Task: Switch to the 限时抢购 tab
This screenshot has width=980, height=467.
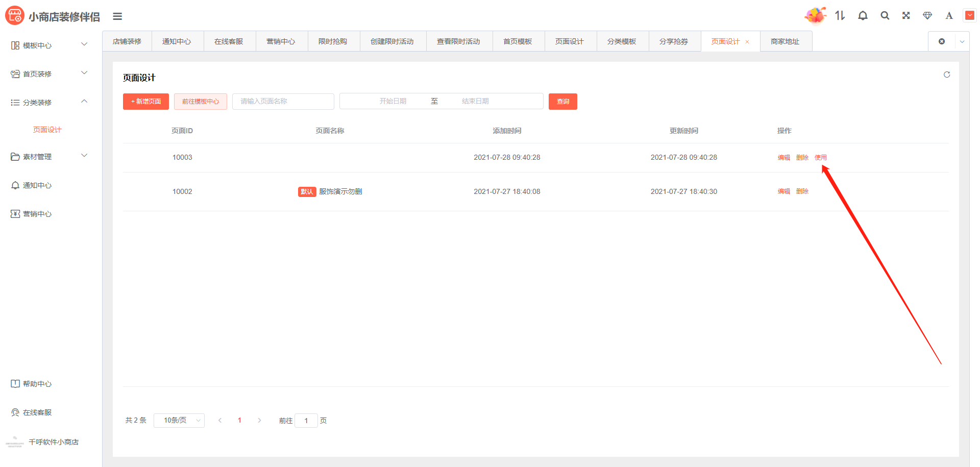Action: click(x=333, y=41)
